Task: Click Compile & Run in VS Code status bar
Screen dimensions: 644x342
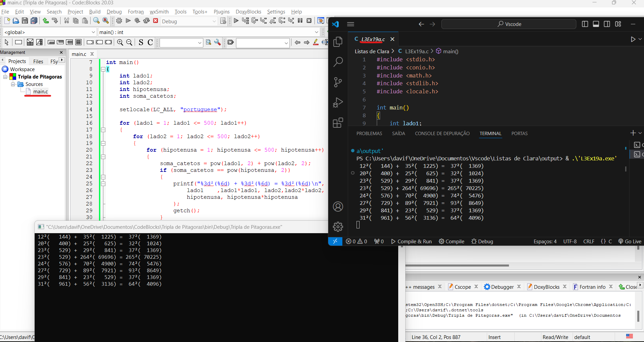Action: 411,241
